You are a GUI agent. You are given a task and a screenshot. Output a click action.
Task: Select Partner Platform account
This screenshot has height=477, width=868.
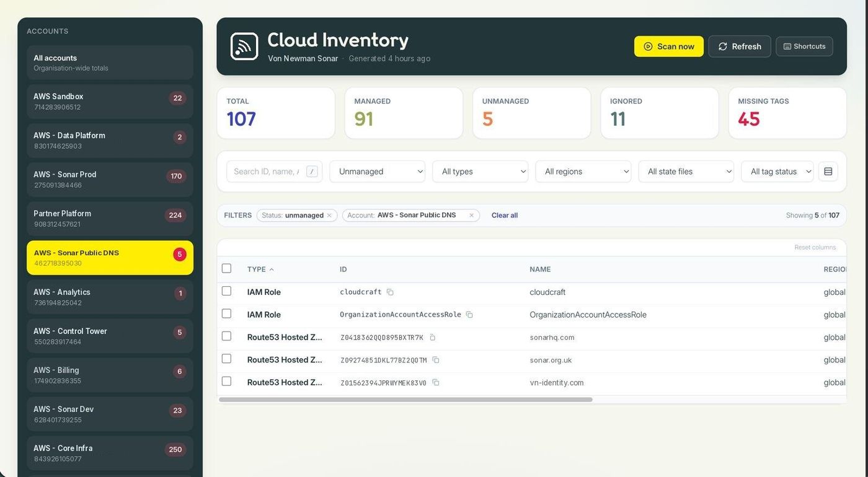click(110, 219)
